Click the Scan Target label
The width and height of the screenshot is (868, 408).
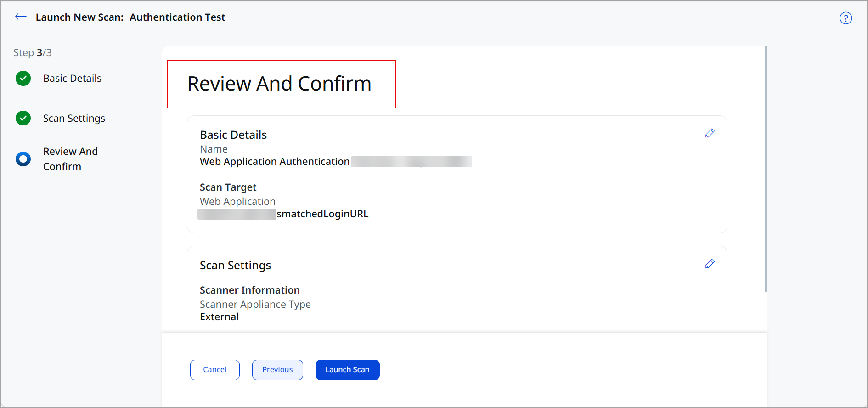pyautogui.click(x=228, y=187)
